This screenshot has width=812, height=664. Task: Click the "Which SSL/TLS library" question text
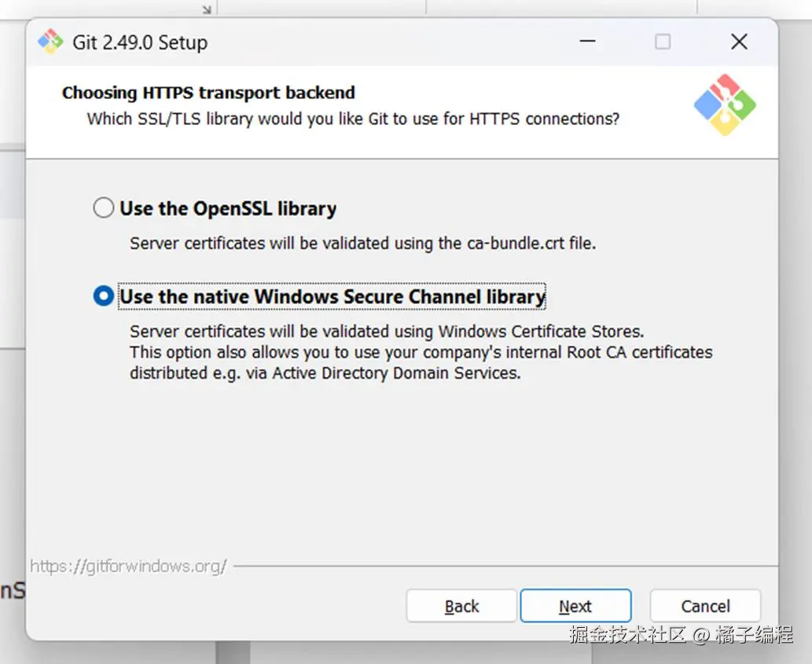coord(353,119)
